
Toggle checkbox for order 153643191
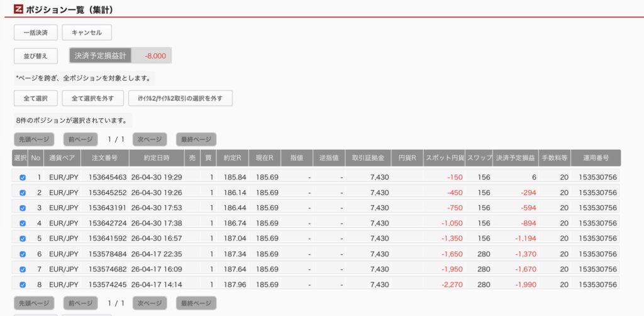tap(23, 208)
